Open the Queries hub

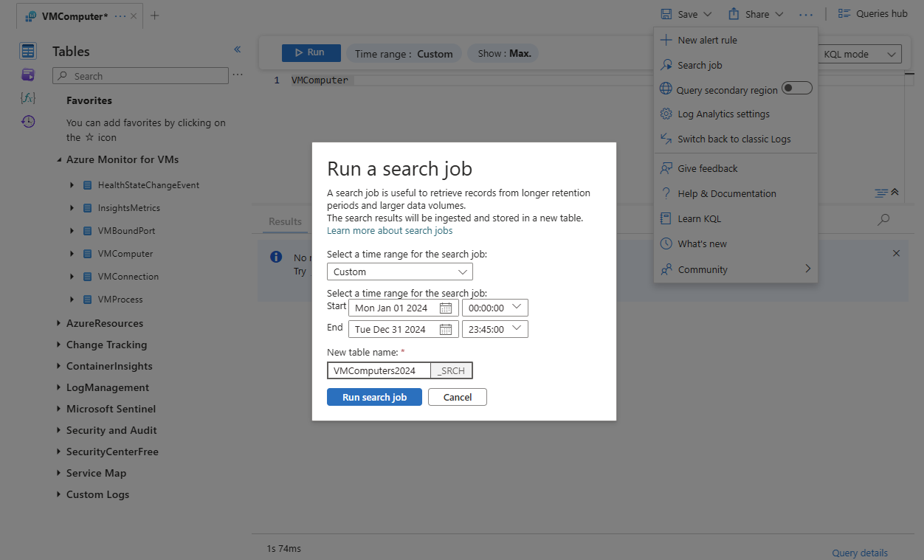coord(872,14)
